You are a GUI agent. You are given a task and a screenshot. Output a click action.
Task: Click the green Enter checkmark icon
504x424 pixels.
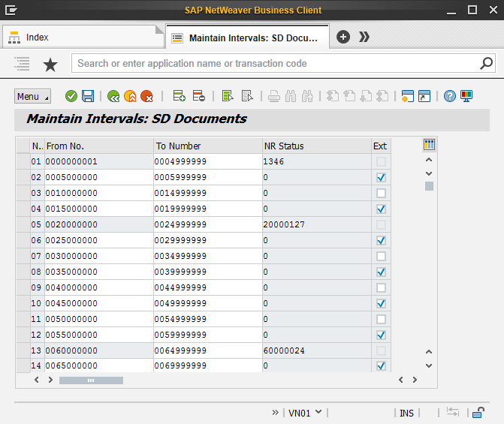pos(71,96)
